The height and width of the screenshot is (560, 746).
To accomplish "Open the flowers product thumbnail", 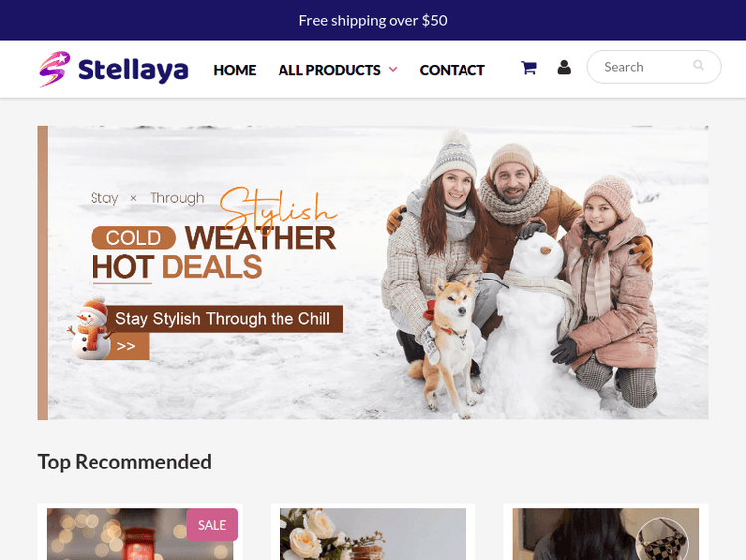I will pos(373,534).
